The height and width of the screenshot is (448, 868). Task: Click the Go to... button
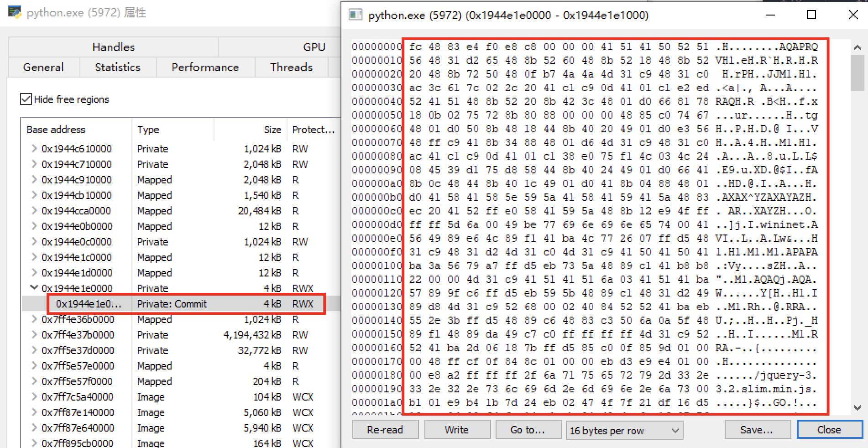[x=527, y=430]
